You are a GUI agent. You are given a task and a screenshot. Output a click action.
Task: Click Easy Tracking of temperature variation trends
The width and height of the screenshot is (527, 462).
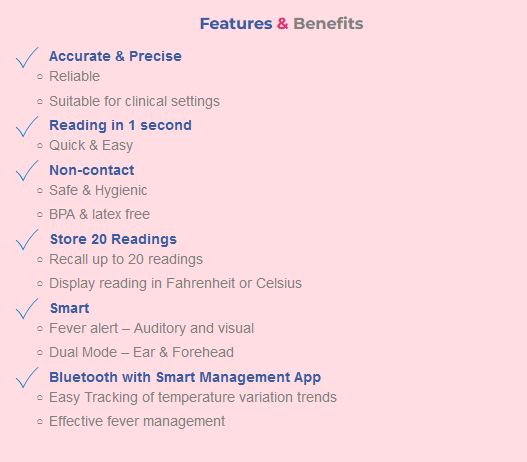click(193, 397)
